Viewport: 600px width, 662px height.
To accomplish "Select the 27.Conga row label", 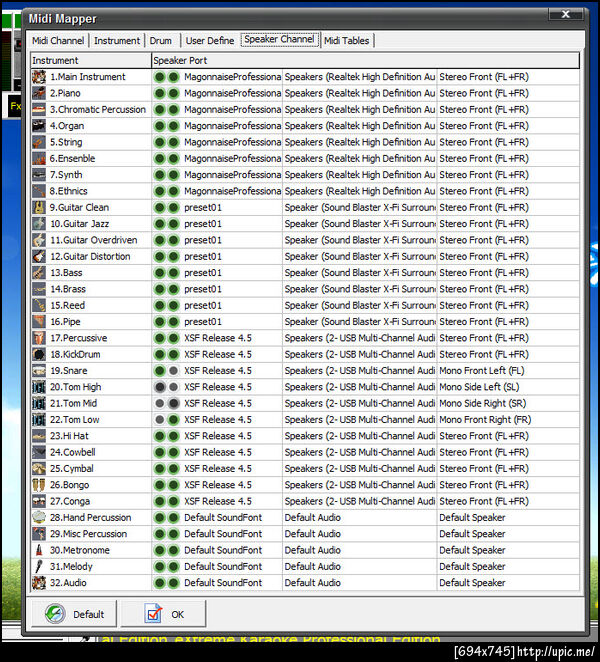I will click(70, 502).
